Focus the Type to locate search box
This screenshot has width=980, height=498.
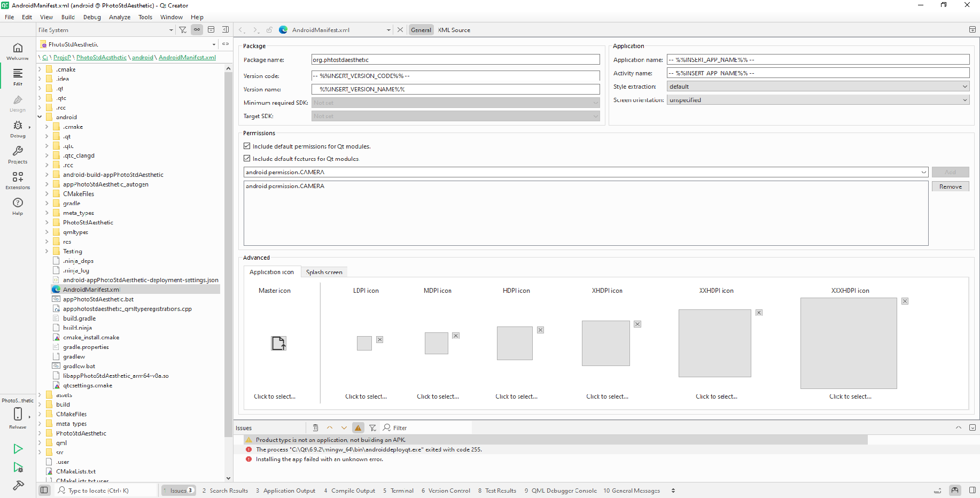click(x=106, y=491)
